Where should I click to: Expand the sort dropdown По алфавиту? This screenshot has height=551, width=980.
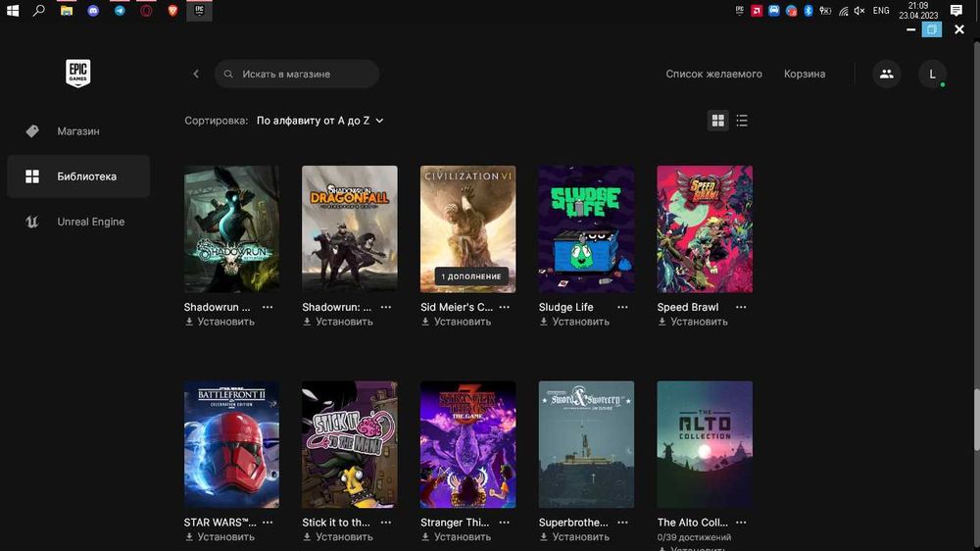[320, 120]
